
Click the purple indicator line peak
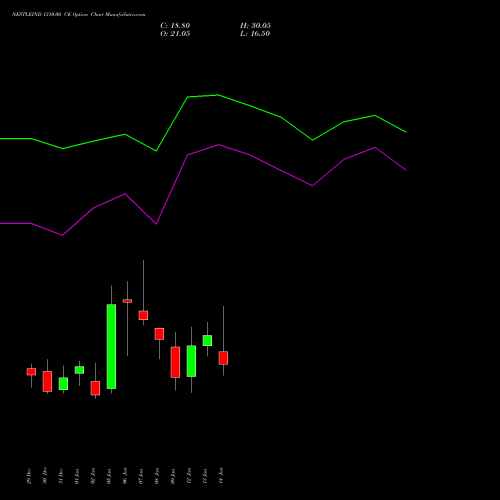[219, 145]
